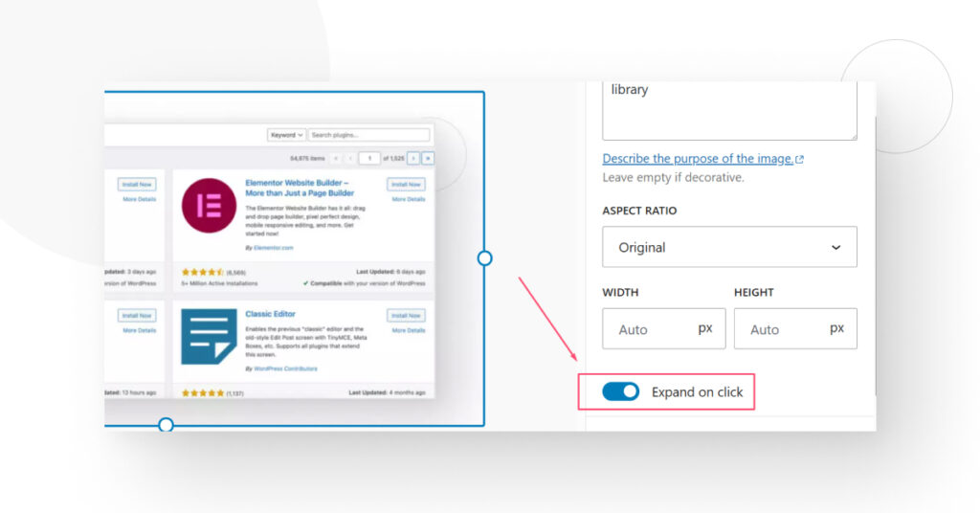This screenshot has height=513, width=980.
Task: Click the bottom-edge resize handle of the image block
Action: [x=166, y=425]
